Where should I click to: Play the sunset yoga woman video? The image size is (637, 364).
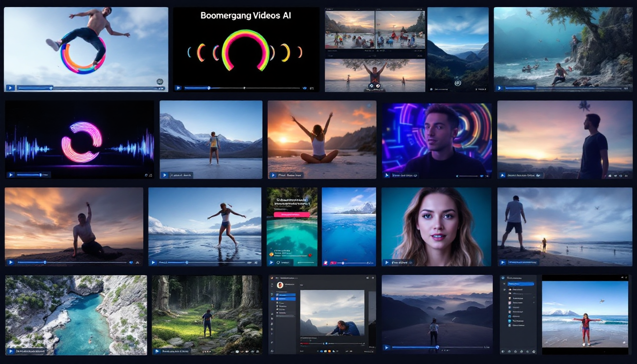pos(273,175)
